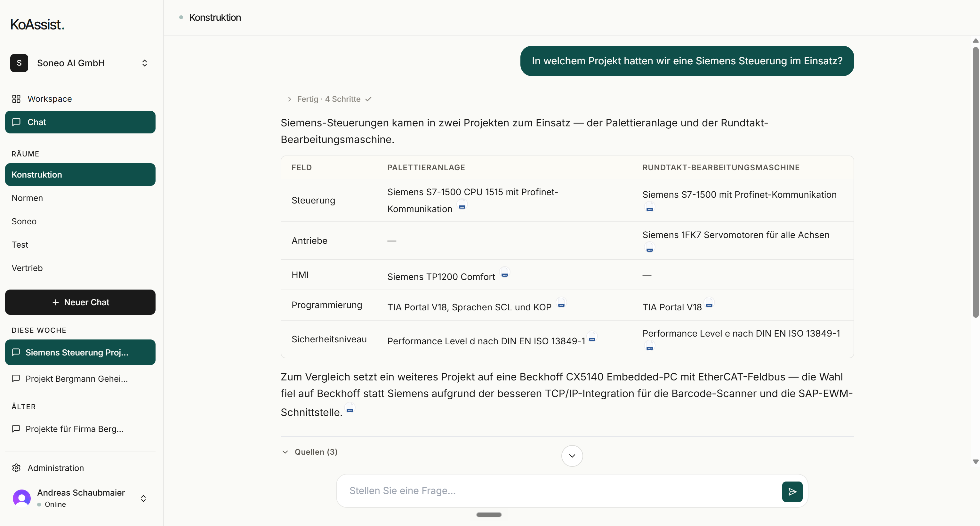The width and height of the screenshot is (980, 526).
Task: Send the message with the arrow button
Action: [x=792, y=491]
